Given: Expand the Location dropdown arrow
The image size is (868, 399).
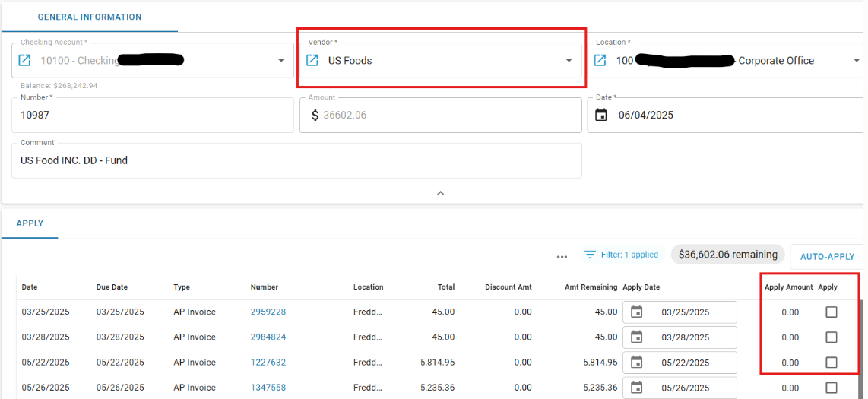Looking at the screenshot, I should (857, 60).
